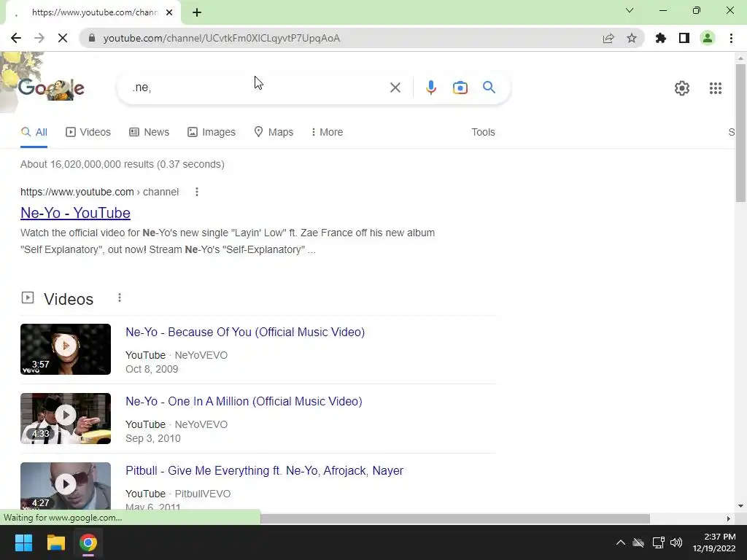
Task: Go back to the previous page
Action: (x=16, y=38)
